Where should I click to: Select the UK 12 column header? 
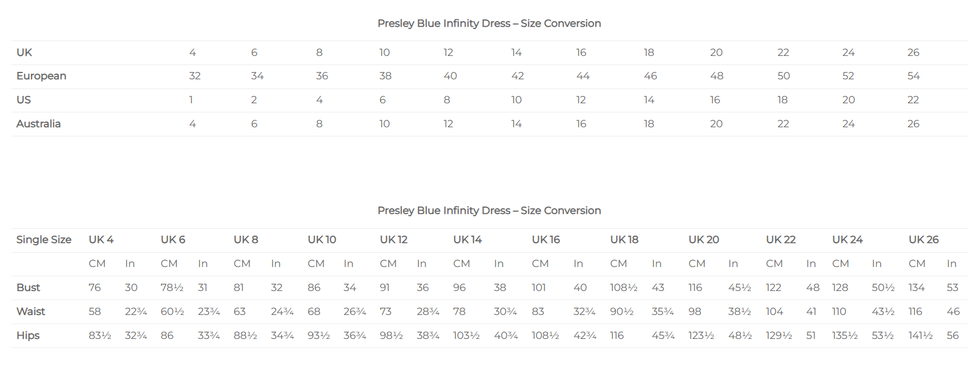pyautogui.click(x=394, y=240)
